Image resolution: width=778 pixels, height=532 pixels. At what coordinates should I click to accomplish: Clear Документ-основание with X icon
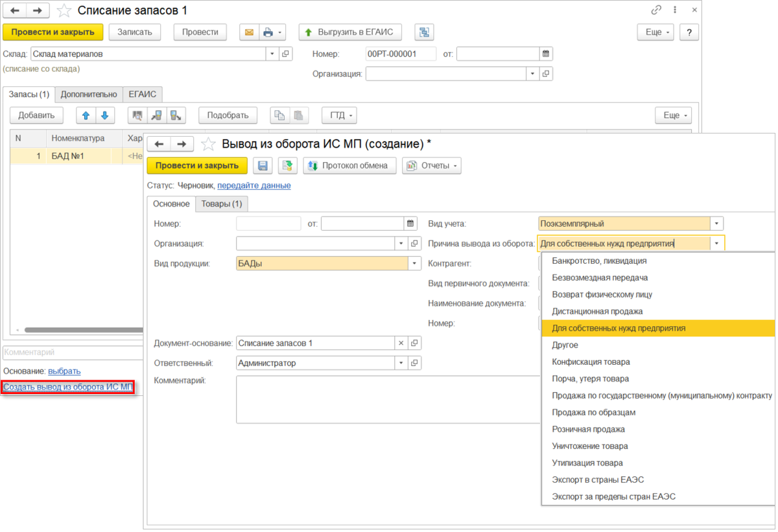pos(401,343)
